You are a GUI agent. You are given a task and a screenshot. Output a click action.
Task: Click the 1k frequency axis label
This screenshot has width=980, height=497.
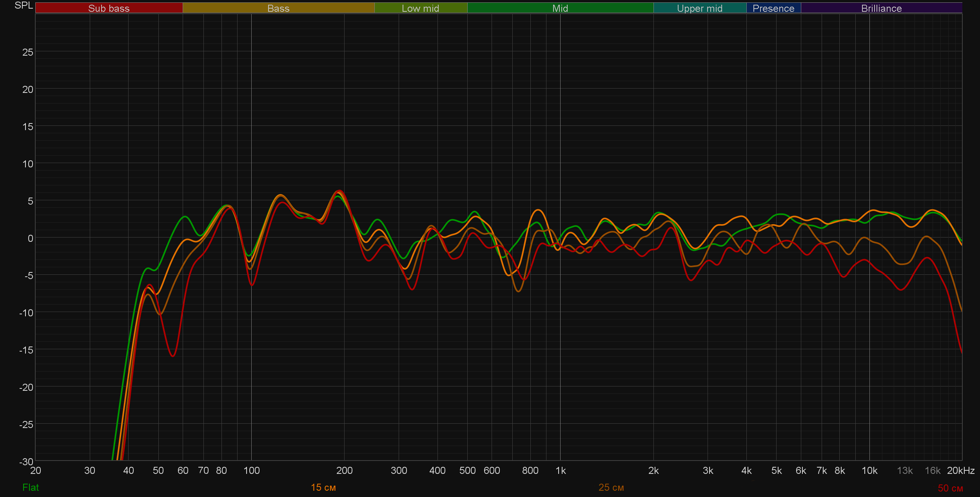(561, 470)
